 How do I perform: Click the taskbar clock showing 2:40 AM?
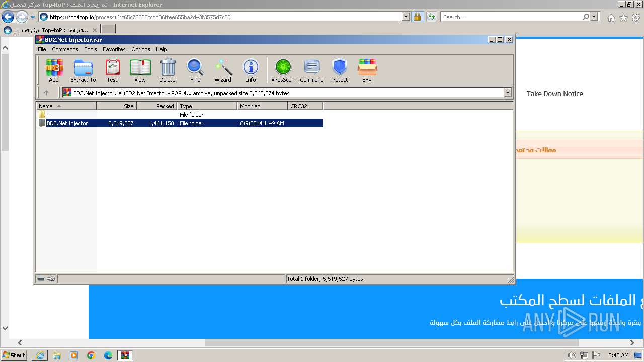(x=618, y=355)
